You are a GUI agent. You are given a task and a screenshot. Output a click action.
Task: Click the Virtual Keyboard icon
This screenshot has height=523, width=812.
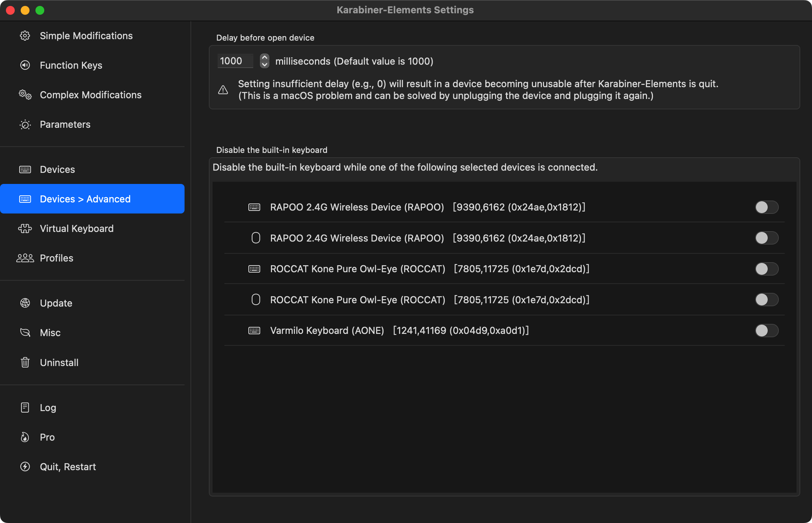point(25,228)
